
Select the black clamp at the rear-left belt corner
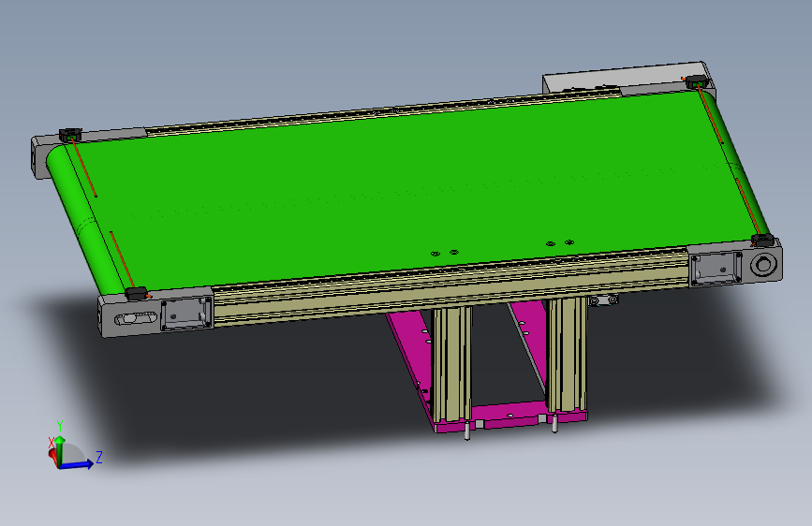[69, 135]
